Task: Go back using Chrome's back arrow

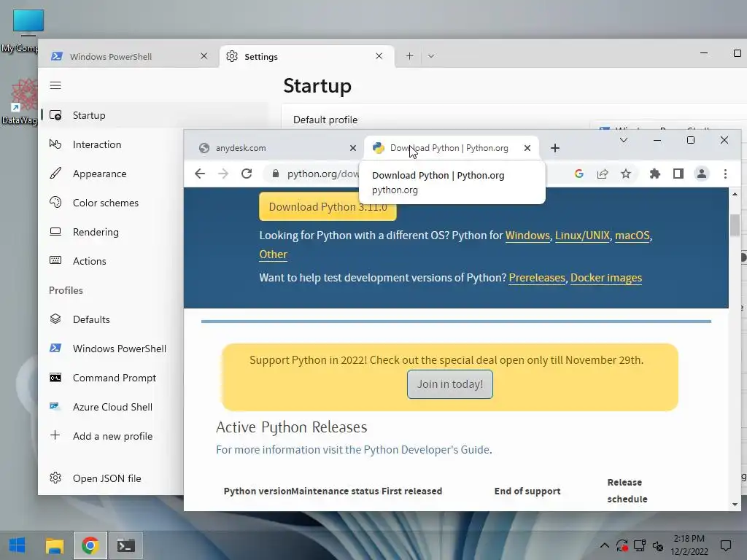Action: 200,174
